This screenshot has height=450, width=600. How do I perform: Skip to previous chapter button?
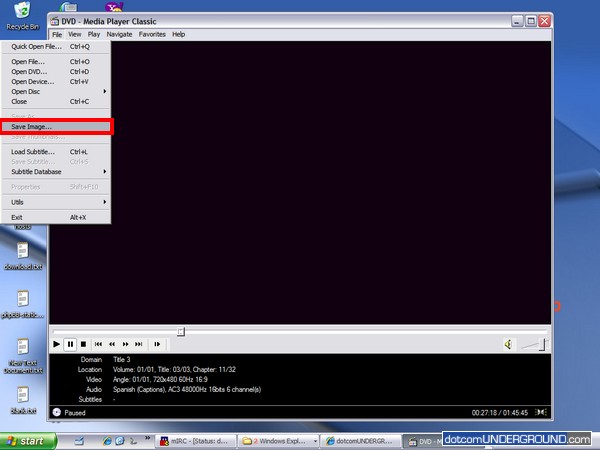98,344
